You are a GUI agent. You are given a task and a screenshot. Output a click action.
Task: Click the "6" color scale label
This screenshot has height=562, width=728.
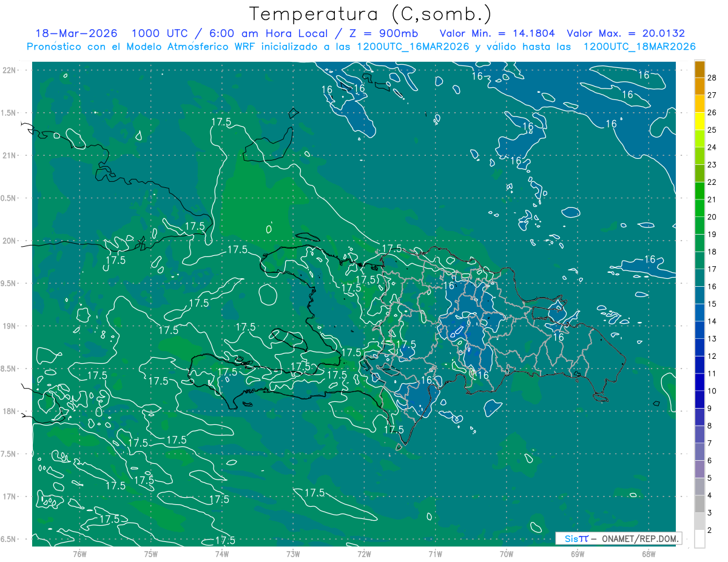pyautogui.click(x=710, y=461)
